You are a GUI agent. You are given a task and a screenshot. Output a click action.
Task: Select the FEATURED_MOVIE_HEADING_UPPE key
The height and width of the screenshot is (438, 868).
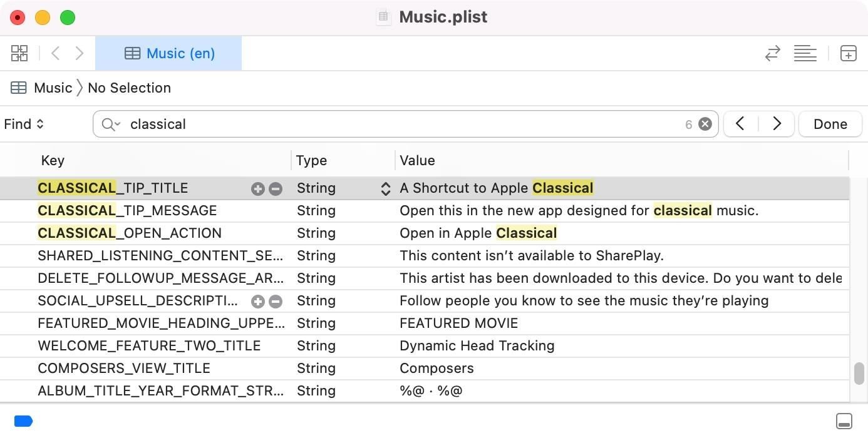[x=161, y=323]
